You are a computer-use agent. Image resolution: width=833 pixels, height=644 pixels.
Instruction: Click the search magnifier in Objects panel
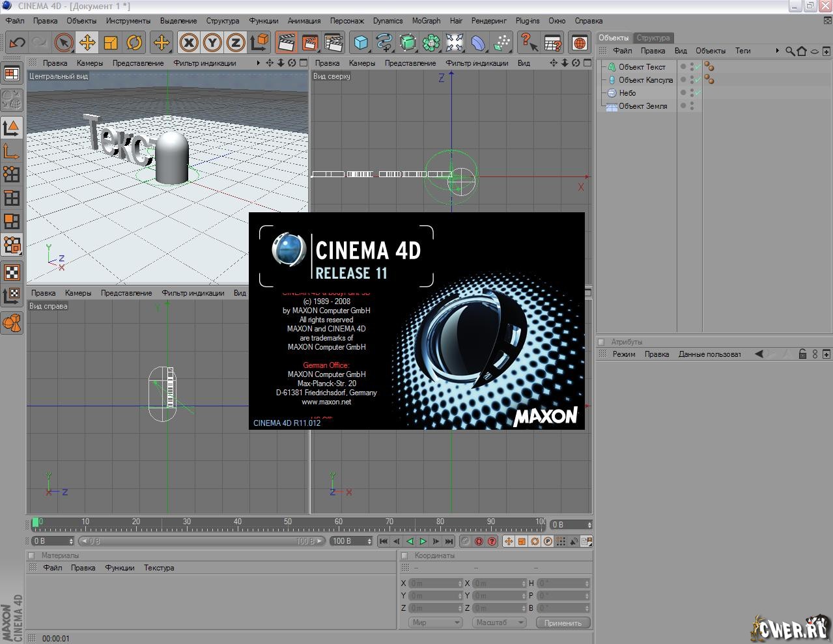(789, 51)
